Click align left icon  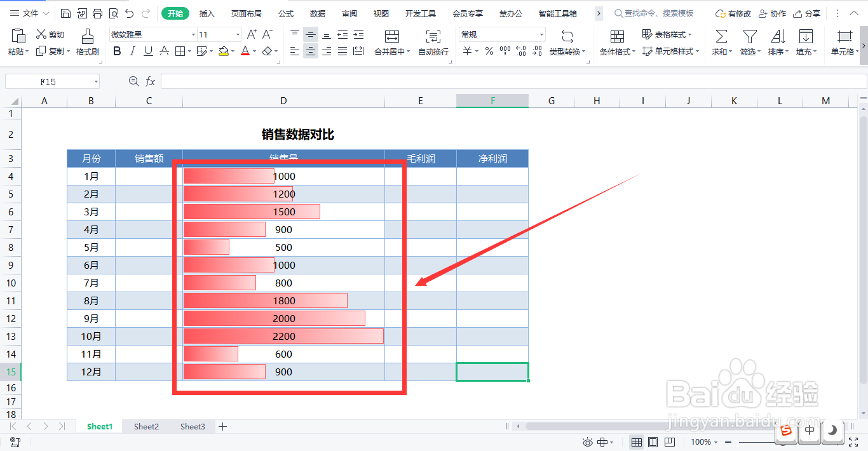click(x=295, y=51)
